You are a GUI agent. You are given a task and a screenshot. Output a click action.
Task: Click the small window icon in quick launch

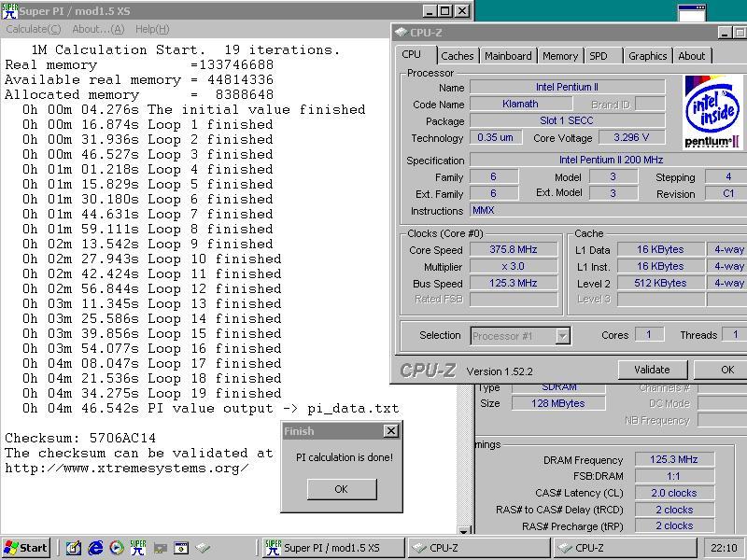point(181,548)
